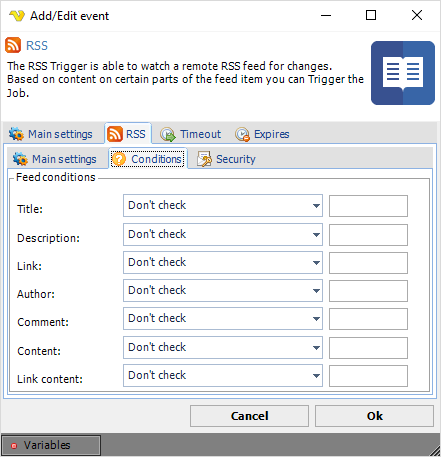
Task: Click the key icon on Security tab
Action: click(x=204, y=159)
